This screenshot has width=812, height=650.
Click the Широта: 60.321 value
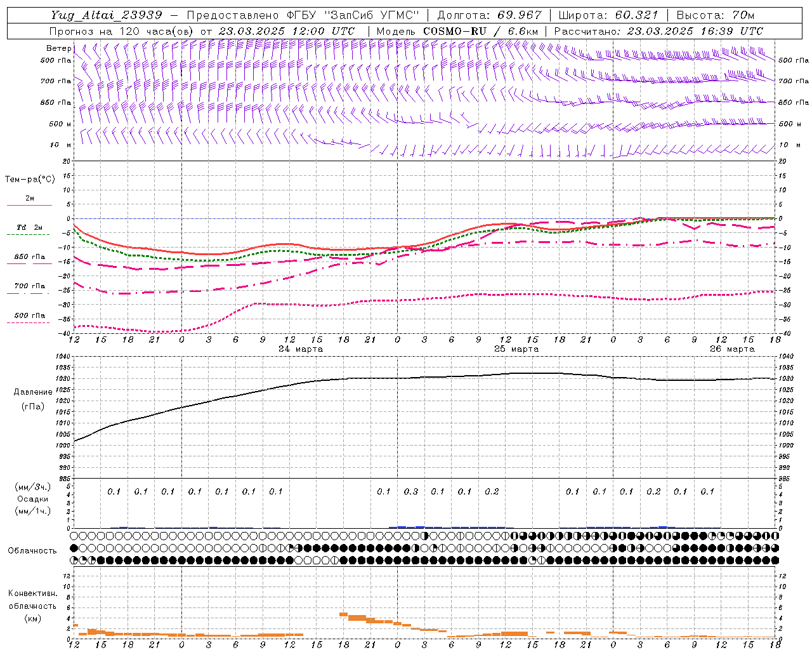[x=608, y=15]
